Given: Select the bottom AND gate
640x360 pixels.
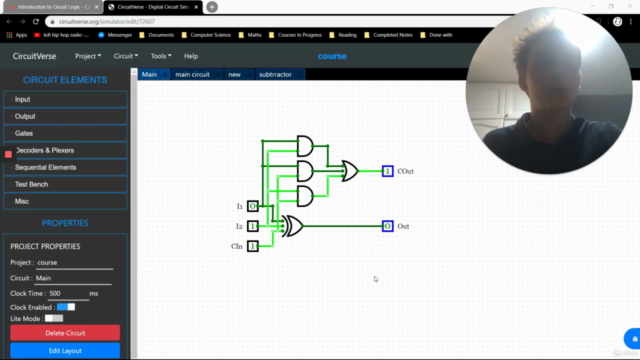Looking at the screenshot, I should (305, 196).
